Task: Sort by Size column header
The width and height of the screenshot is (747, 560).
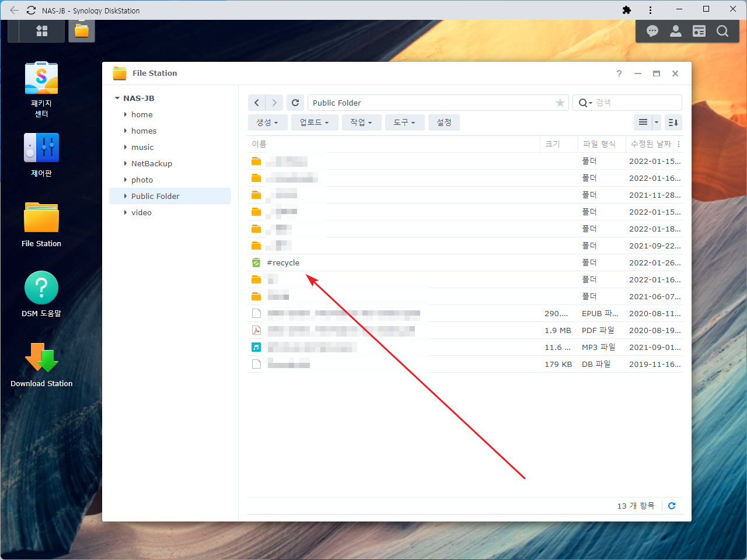Action: pyautogui.click(x=559, y=144)
